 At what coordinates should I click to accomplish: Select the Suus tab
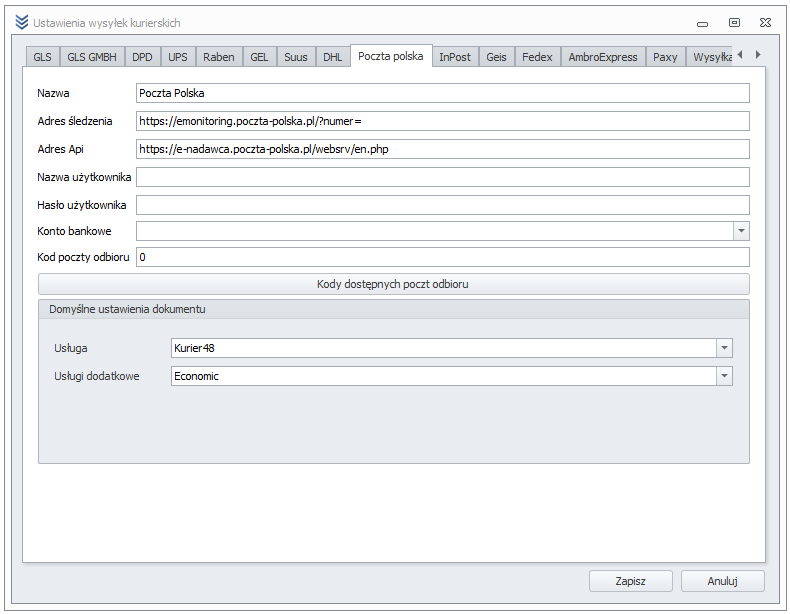296,57
